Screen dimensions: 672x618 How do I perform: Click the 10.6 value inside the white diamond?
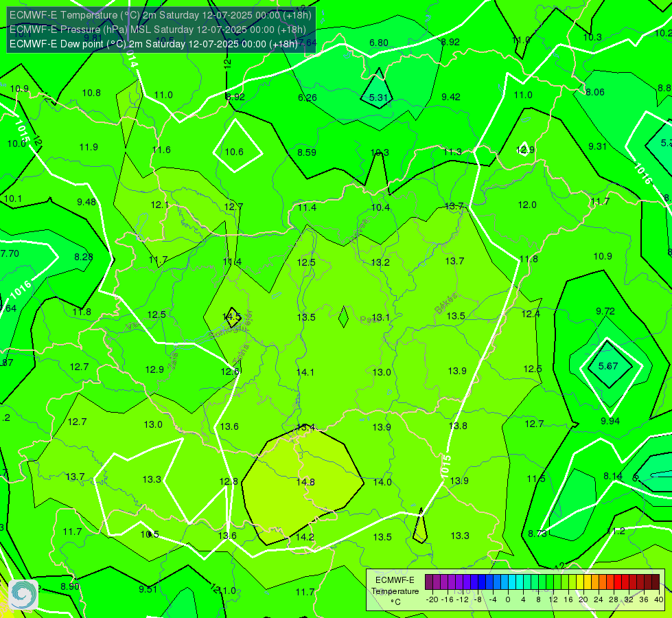tap(234, 152)
